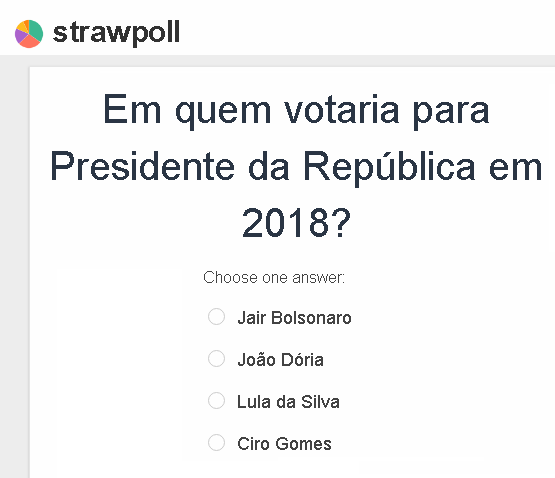This screenshot has width=555, height=478.
Task: Click the poll title line Em quem votaria para
Action: (296, 110)
